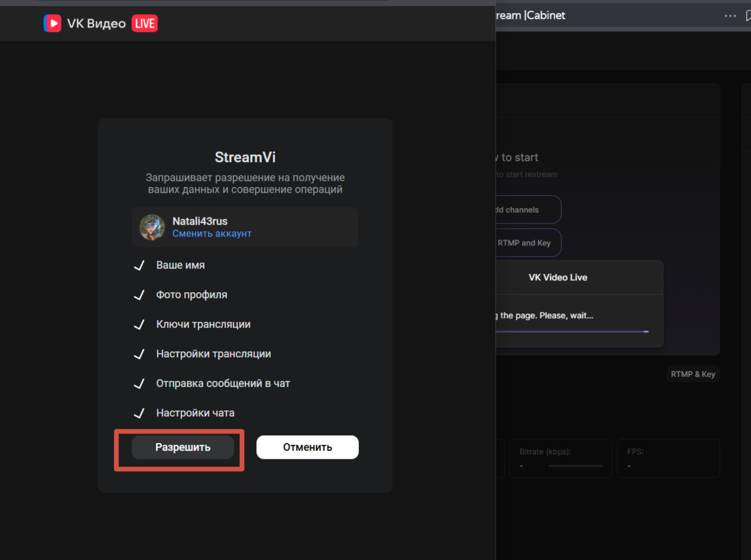Click the checkmark beside Настройки чата
Viewport: 751px width, 560px height.
click(x=139, y=413)
